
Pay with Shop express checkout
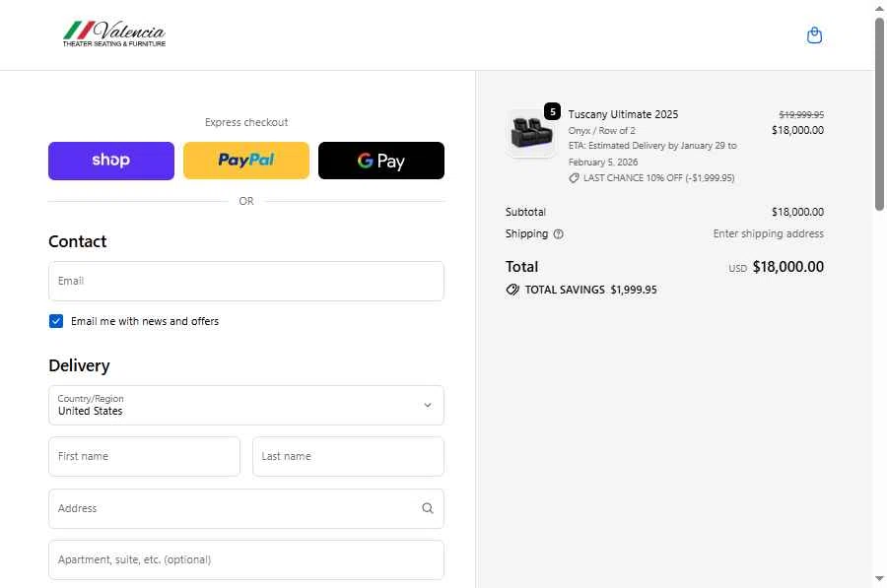110,161
